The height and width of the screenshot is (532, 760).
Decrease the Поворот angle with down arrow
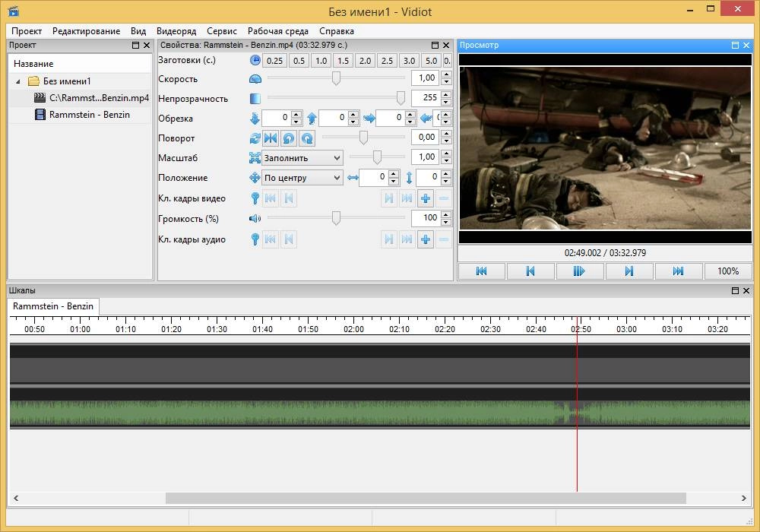446,141
